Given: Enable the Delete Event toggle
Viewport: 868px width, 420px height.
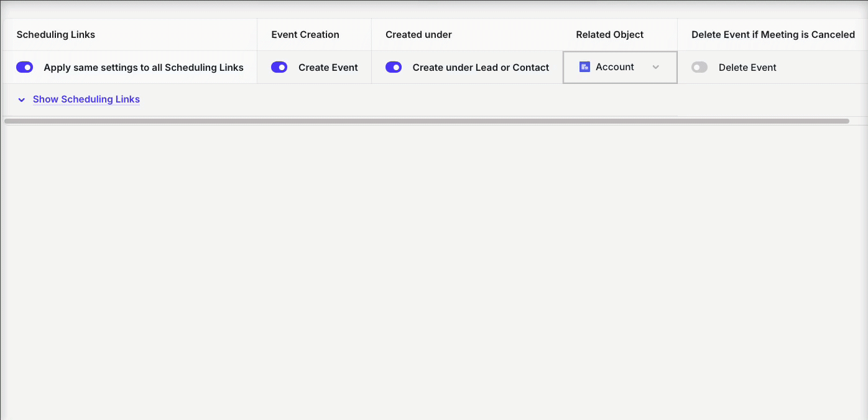Looking at the screenshot, I should click(699, 67).
